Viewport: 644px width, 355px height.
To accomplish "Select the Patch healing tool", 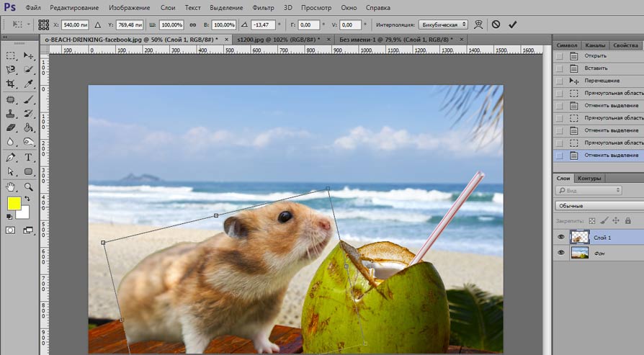I will point(11,99).
